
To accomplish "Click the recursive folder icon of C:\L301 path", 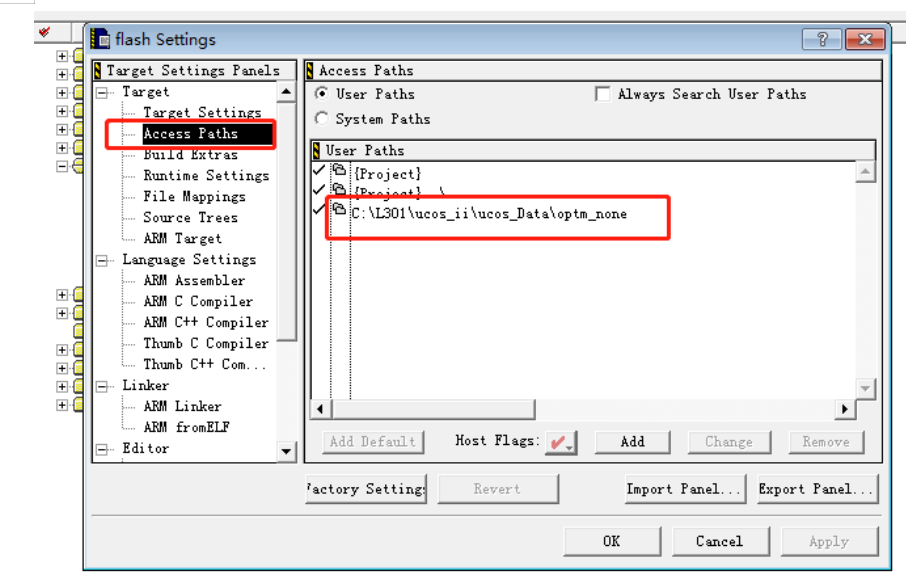I will (x=339, y=209).
